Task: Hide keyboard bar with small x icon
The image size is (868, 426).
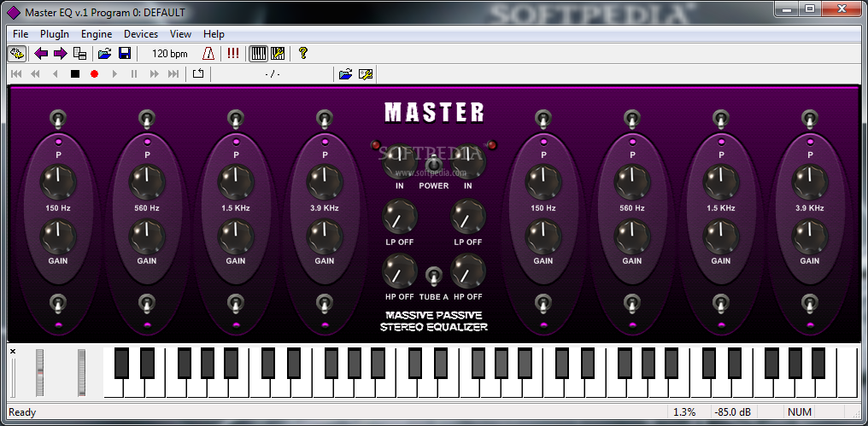Action: pyautogui.click(x=13, y=352)
